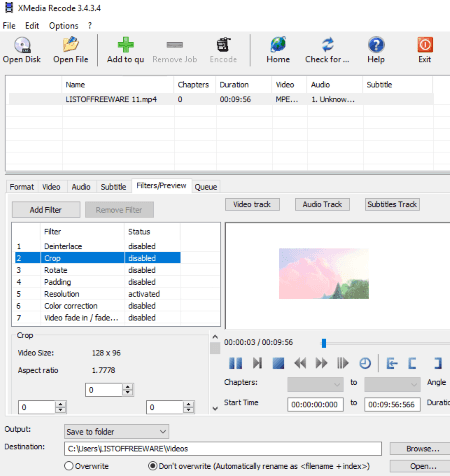Stop the video preview

278,363
